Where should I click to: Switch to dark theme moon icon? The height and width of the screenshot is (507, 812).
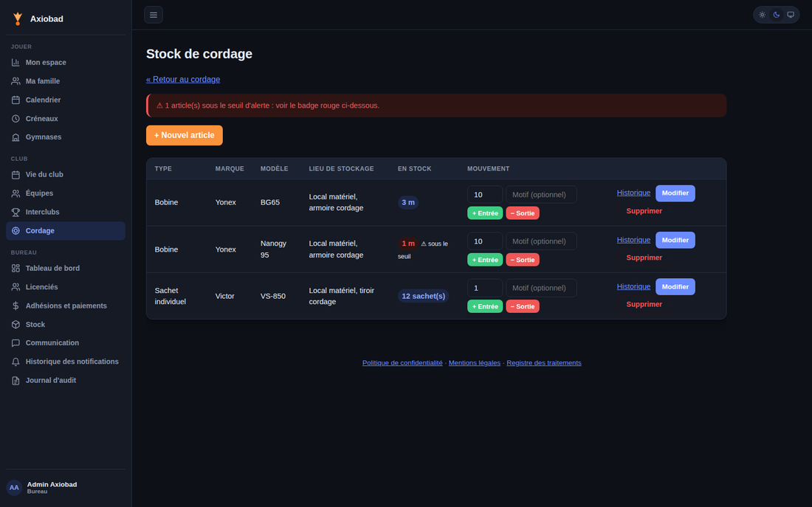tap(777, 15)
